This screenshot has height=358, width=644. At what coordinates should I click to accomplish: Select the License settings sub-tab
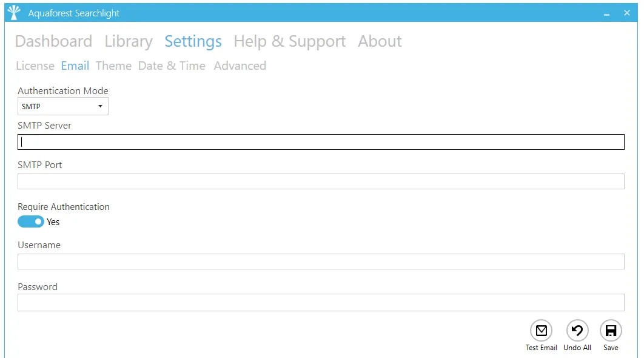[x=35, y=66]
